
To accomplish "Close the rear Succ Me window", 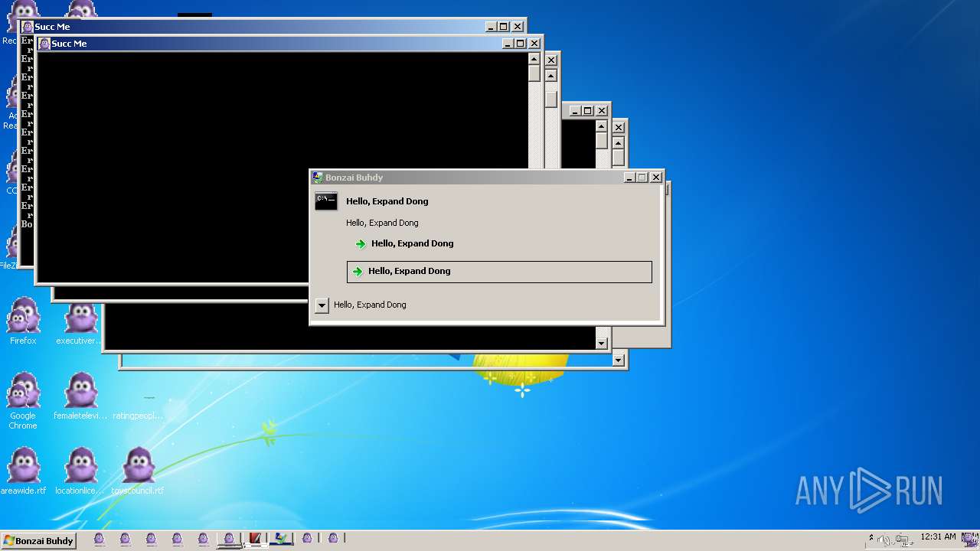I will 518,27.
